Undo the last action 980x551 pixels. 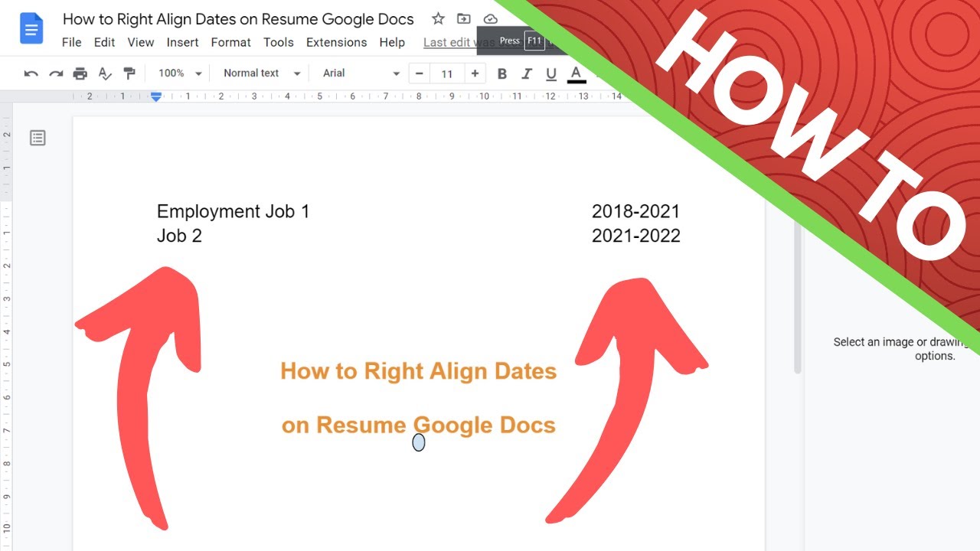tap(31, 73)
